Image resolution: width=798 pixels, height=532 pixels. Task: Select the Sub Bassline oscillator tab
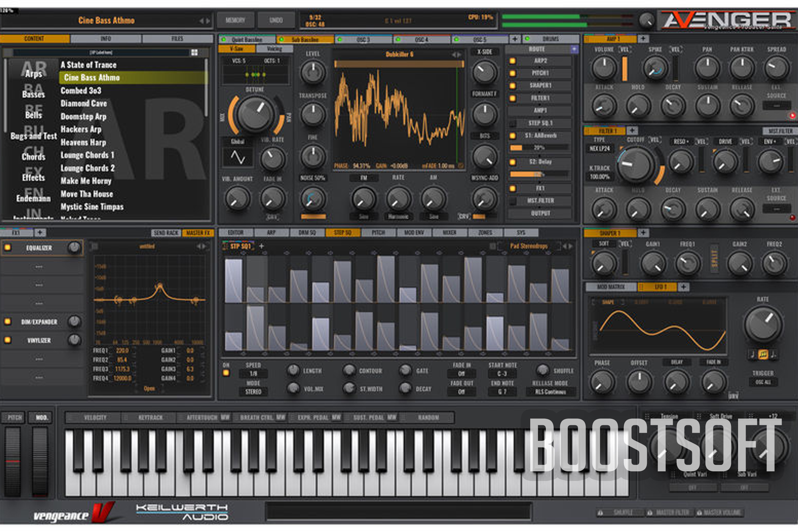[x=305, y=39]
